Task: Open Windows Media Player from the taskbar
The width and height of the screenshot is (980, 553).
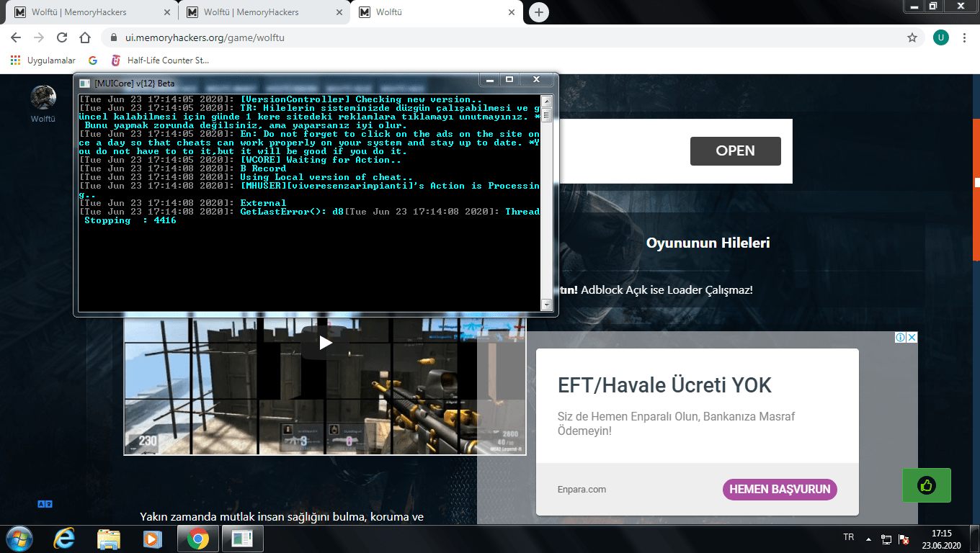Action: point(152,539)
